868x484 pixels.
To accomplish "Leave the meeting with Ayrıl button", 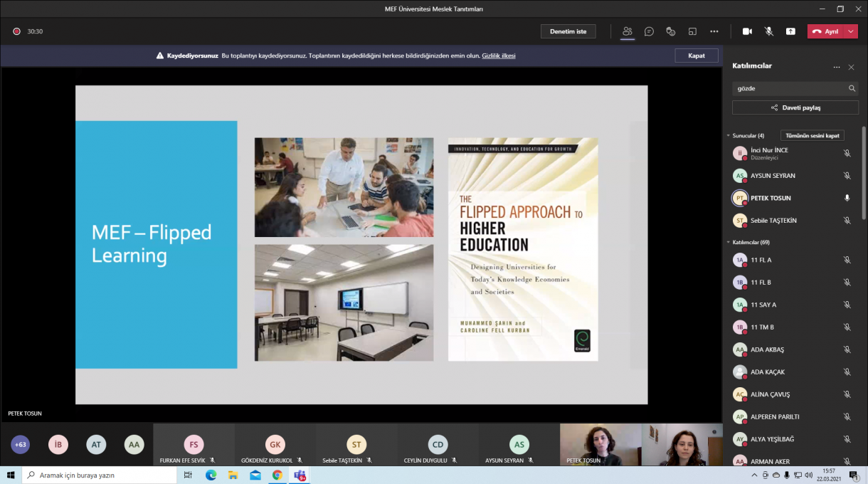I will 826,31.
